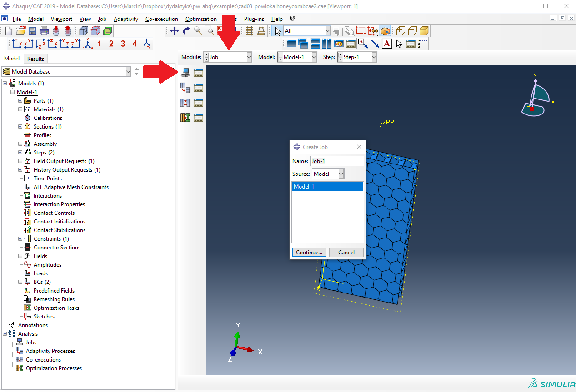Select the Rotate View tool

point(186,31)
